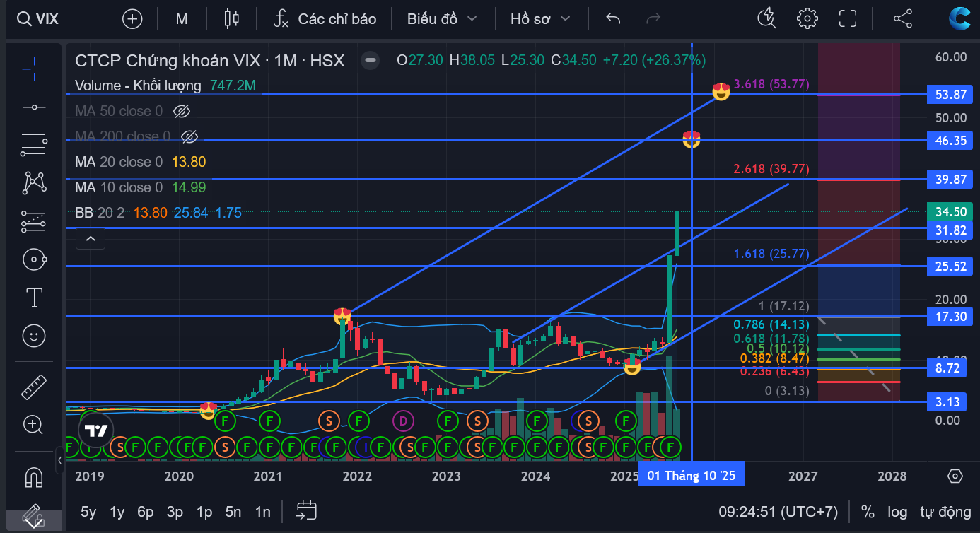Add a symbol to compare (plus icon)

pos(132,19)
